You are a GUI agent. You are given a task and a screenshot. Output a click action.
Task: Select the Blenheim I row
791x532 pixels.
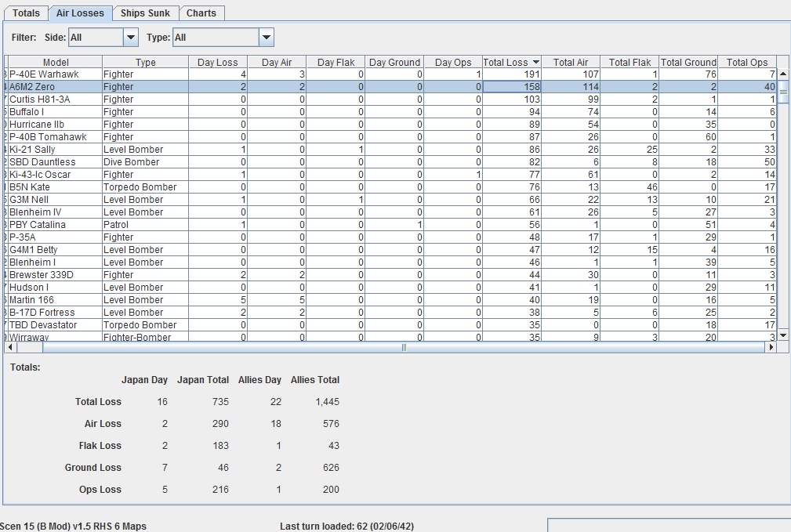(x=390, y=262)
